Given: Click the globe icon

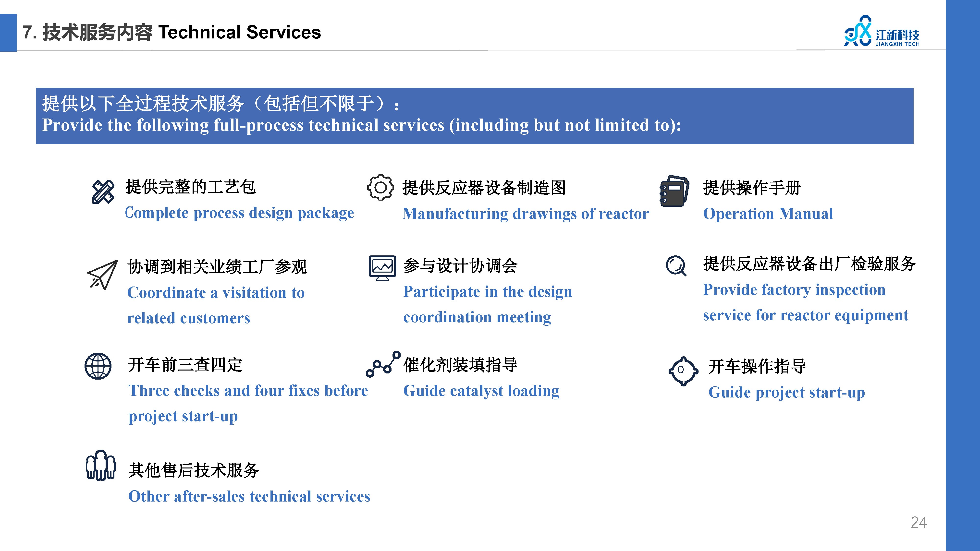Looking at the screenshot, I should (x=98, y=366).
